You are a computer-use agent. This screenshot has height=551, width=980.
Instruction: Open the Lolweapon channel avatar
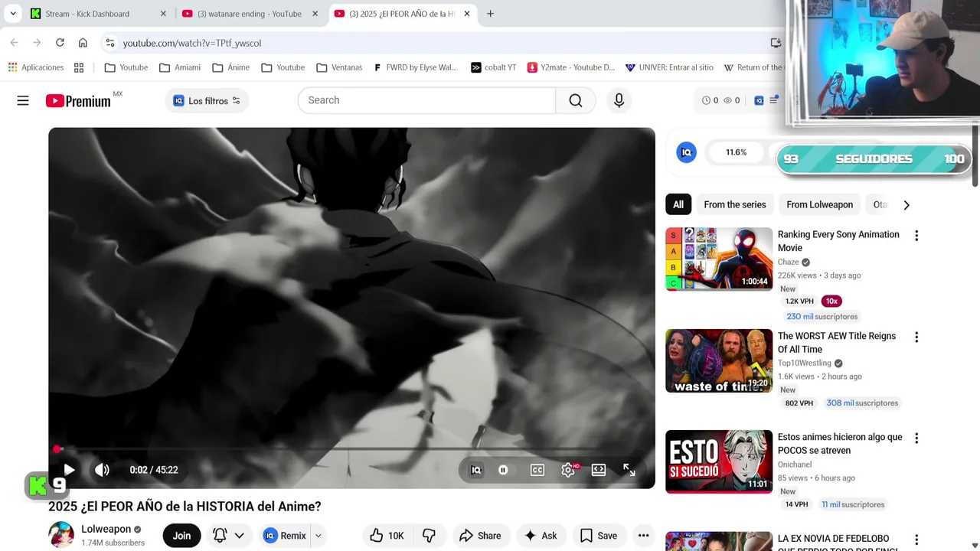pyautogui.click(x=61, y=535)
